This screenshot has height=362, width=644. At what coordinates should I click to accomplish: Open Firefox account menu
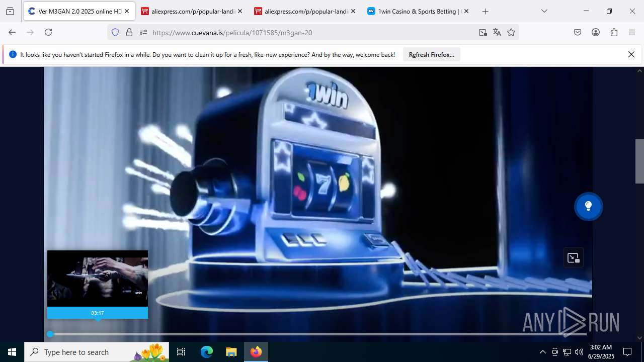pos(596,32)
